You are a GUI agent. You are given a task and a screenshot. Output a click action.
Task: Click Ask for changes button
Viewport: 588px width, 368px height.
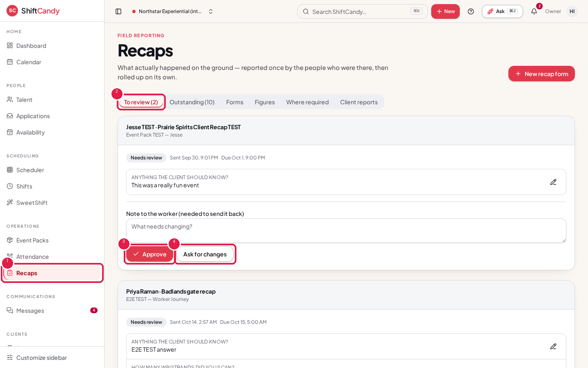point(205,254)
